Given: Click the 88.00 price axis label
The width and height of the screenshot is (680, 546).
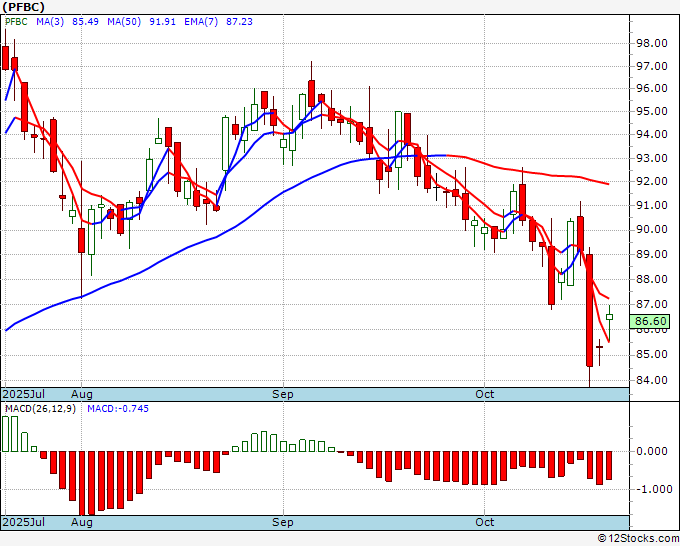Looking at the screenshot, I should tap(651, 279).
